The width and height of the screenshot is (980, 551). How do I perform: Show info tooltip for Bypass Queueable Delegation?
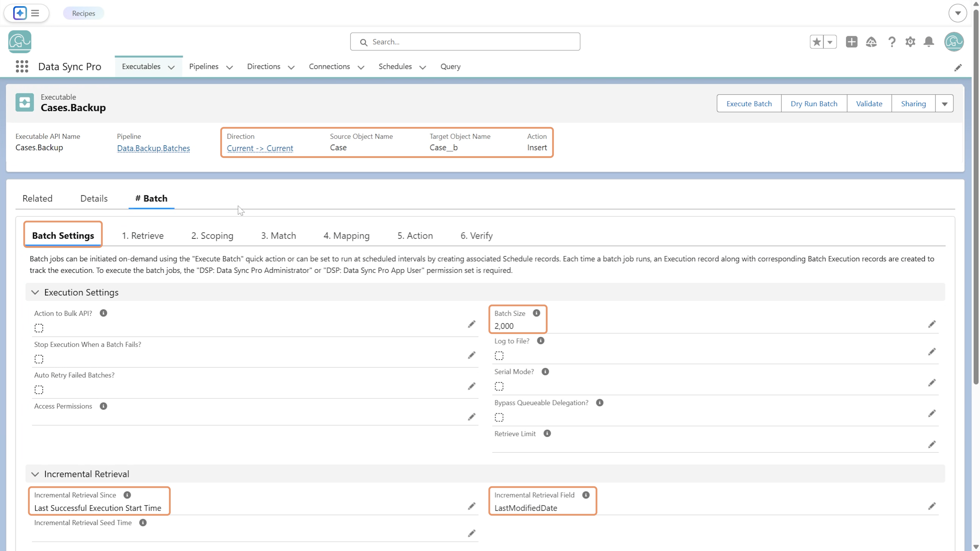[599, 403]
